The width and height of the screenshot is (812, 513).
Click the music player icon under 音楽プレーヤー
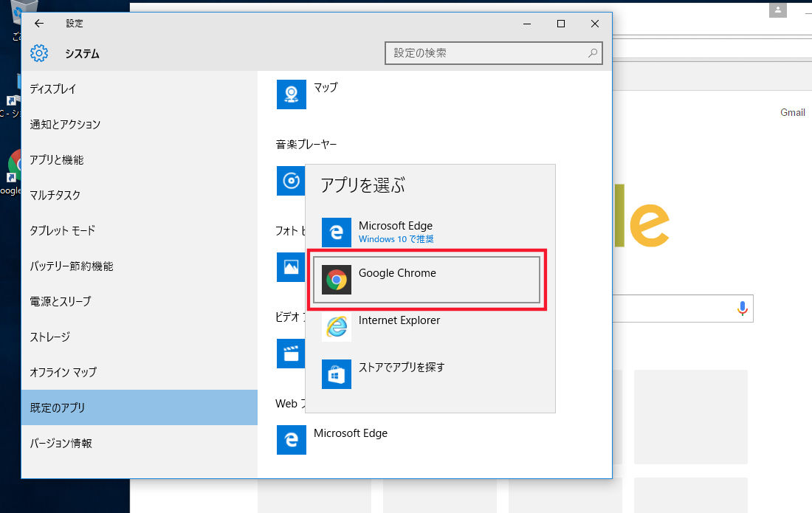291,181
